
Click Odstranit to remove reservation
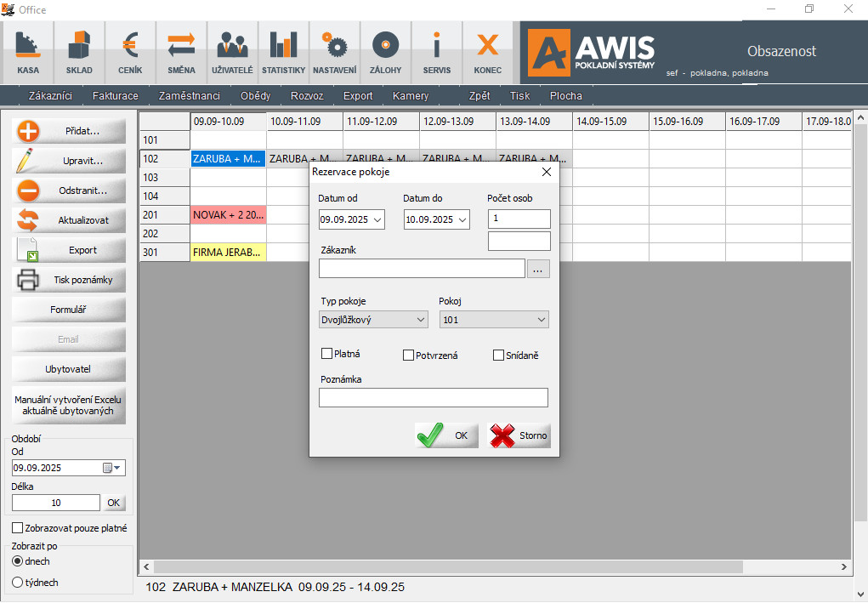pos(69,191)
